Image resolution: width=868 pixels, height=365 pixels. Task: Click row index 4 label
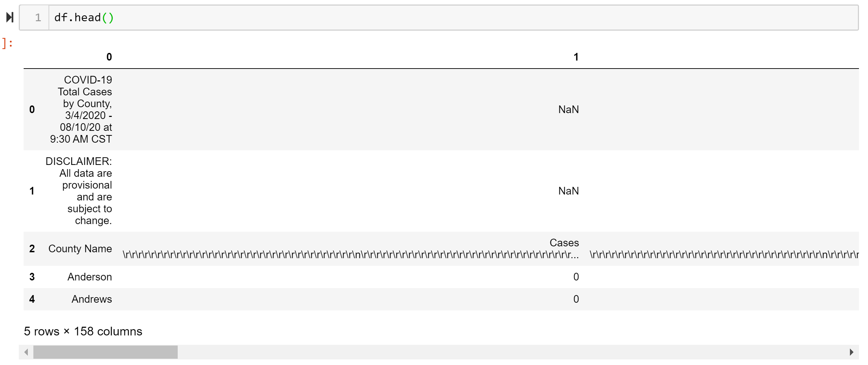[32, 299]
